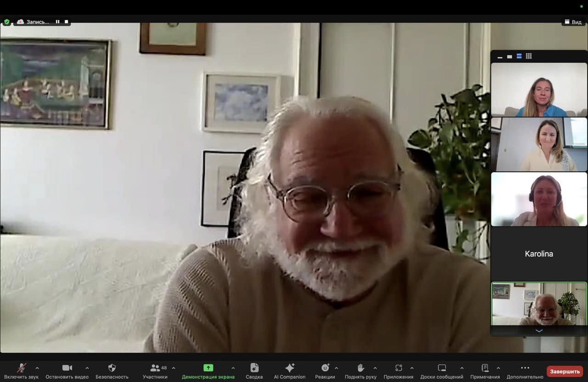This screenshot has height=382, width=588.
Task: Expand screen share options arrow
Action: coord(233,368)
